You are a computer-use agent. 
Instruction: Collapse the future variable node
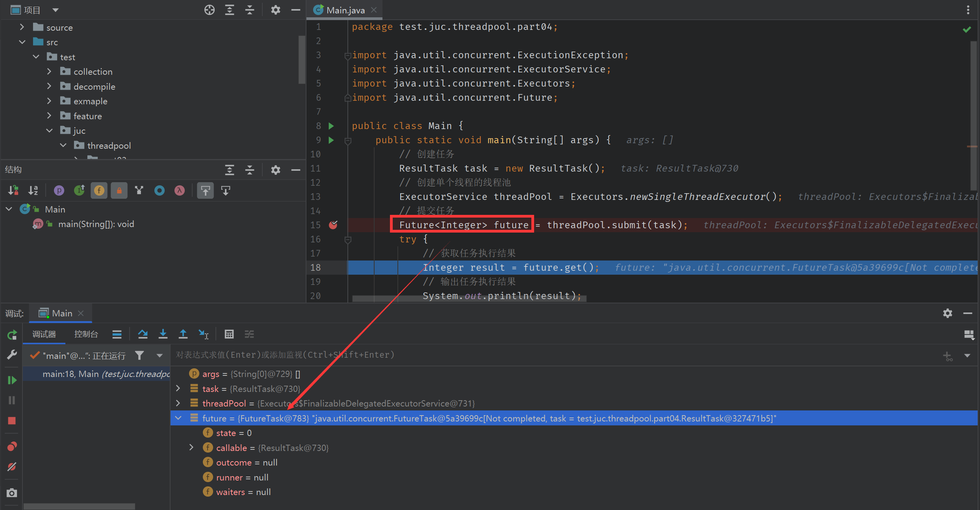178,418
